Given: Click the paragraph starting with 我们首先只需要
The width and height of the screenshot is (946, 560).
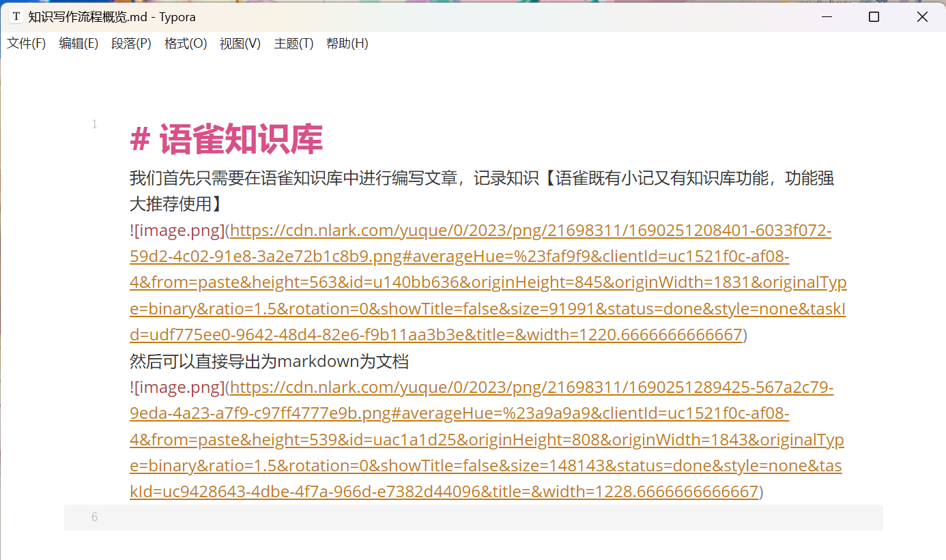Looking at the screenshot, I should [482, 191].
